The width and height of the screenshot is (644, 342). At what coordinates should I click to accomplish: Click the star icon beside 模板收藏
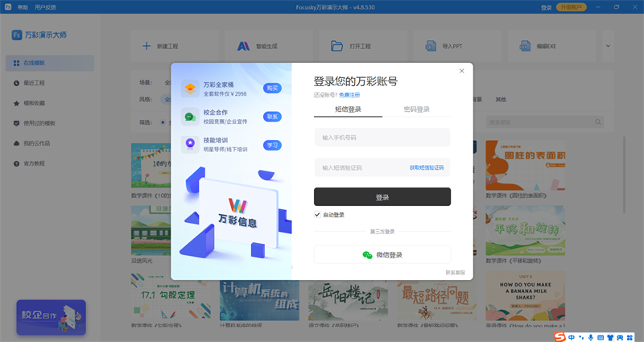tap(16, 104)
